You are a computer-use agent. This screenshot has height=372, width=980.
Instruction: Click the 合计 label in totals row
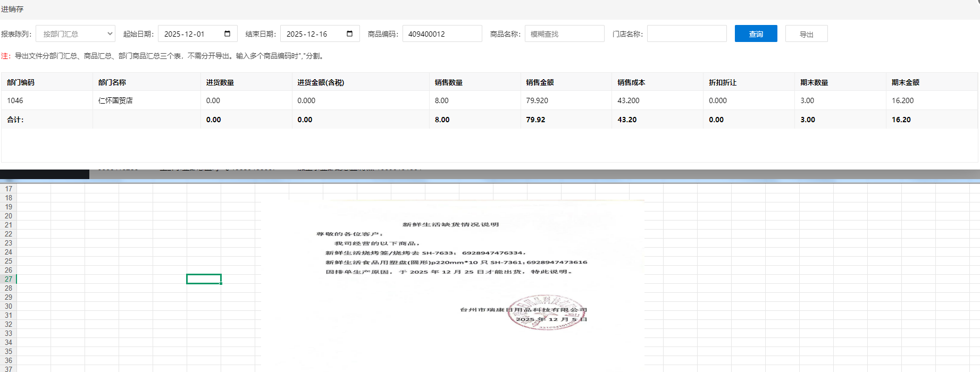tap(15, 120)
